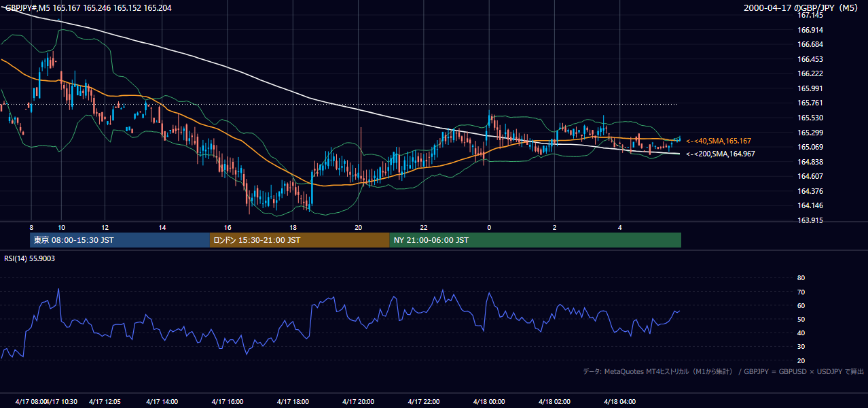Click price level 167.145 on the price axis

(x=810, y=15)
